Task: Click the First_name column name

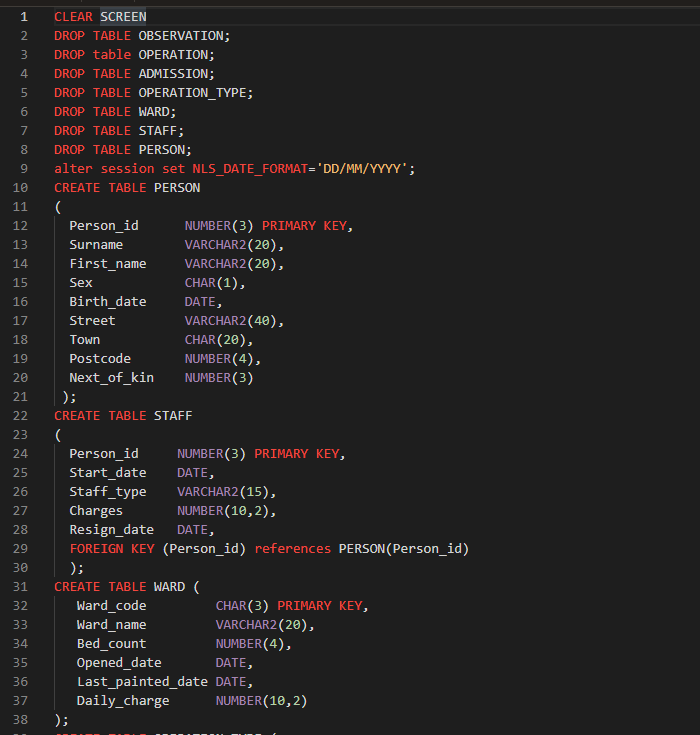Action: click(x=108, y=264)
